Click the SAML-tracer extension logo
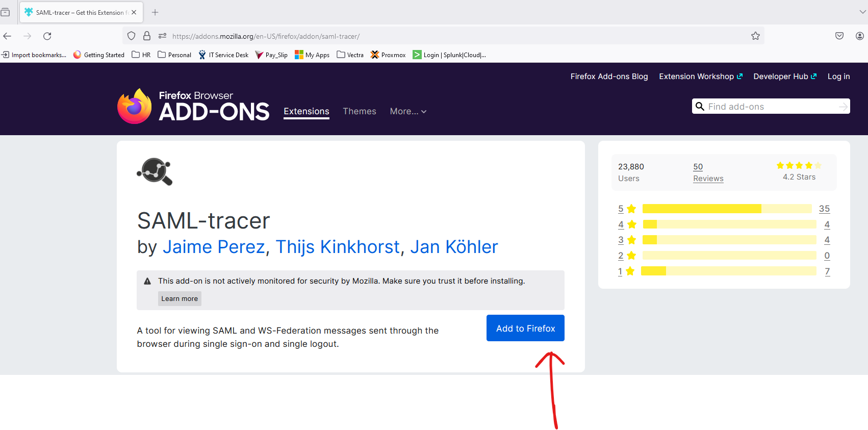 pos(155,172)
